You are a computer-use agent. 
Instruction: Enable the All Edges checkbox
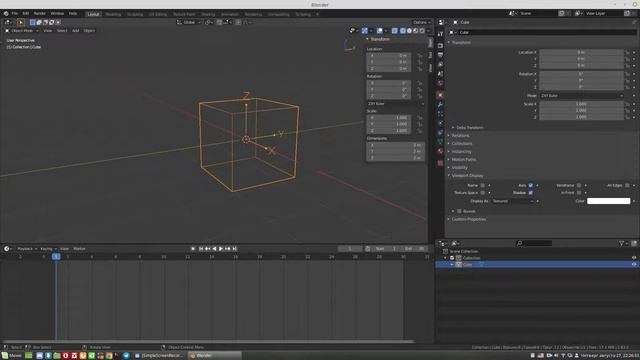[627, 185]
